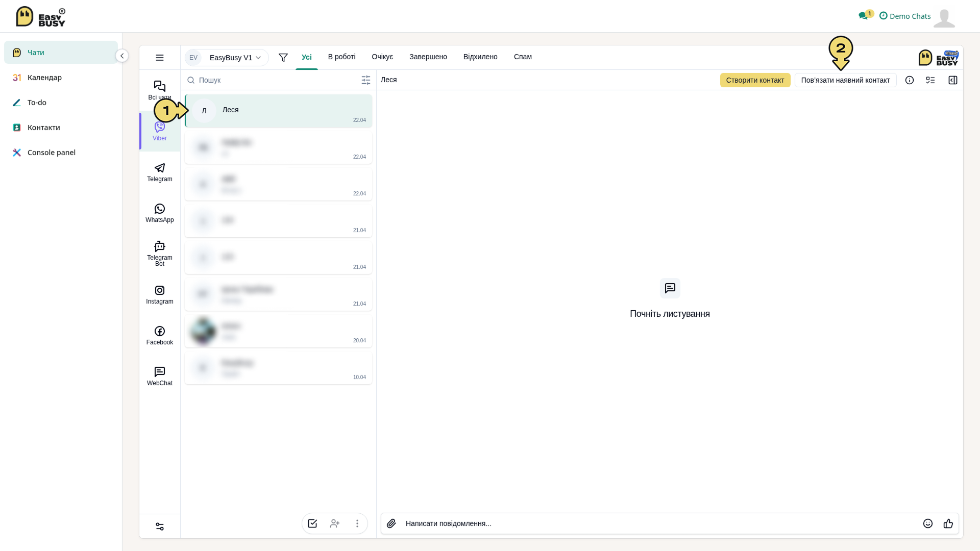Switch to the Відхилено tab
The height and width of the screenshot is (551, 980).
[x=480, y=57]
